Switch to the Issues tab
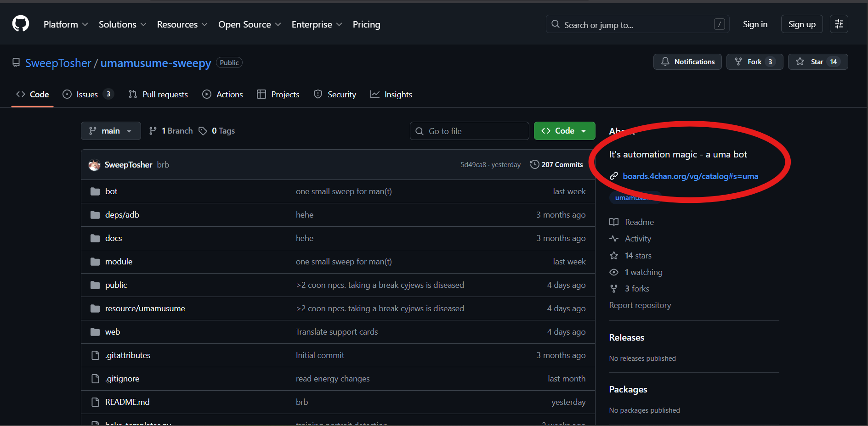868x426 pixels. click(x=88, y=95)
